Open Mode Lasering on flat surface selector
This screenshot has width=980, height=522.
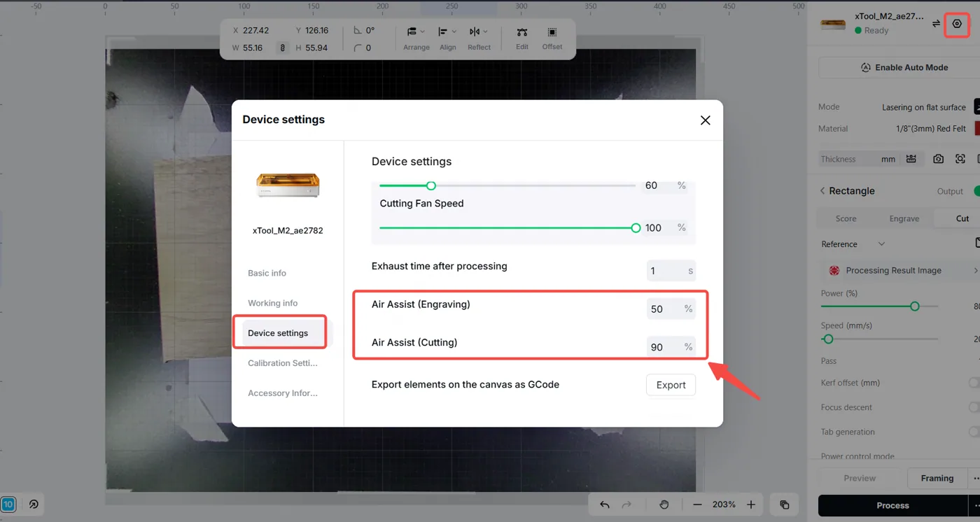pyautogui.click(x=924, y=107)
